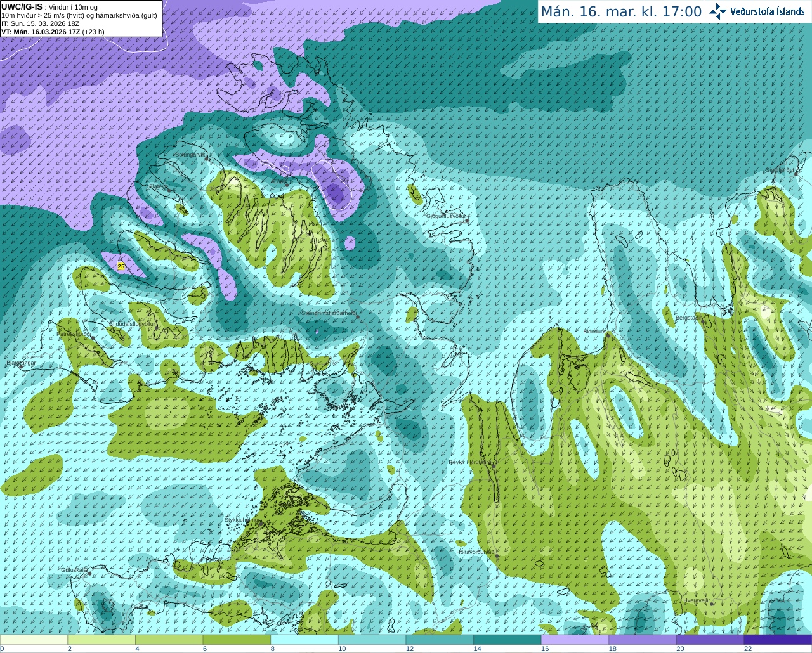Pick the 8–10 m/s light cyan legend swatch

coord(304,640)
